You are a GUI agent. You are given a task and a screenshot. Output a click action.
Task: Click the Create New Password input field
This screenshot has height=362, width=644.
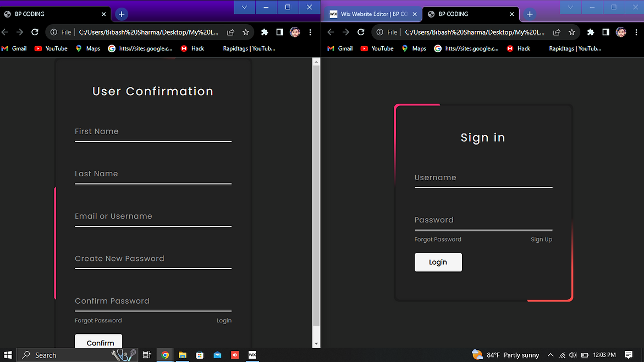coord(153,259)
